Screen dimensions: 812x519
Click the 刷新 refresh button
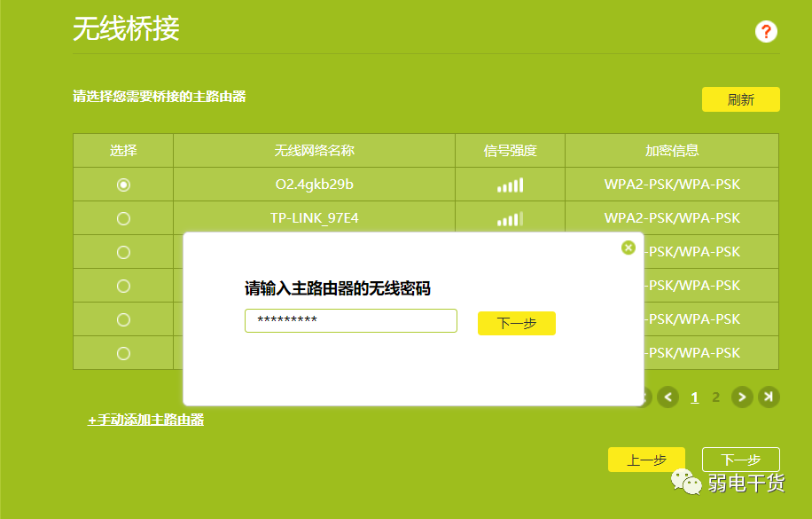click(x=740, y=99)
